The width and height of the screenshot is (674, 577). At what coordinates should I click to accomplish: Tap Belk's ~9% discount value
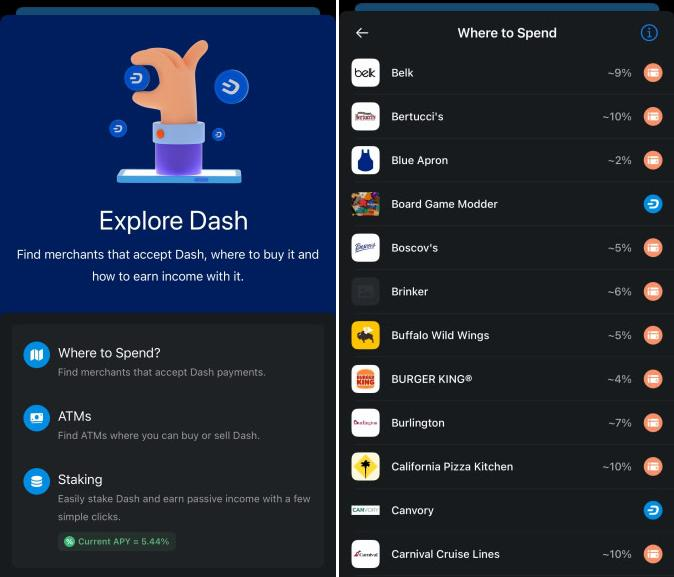[619, 73]
